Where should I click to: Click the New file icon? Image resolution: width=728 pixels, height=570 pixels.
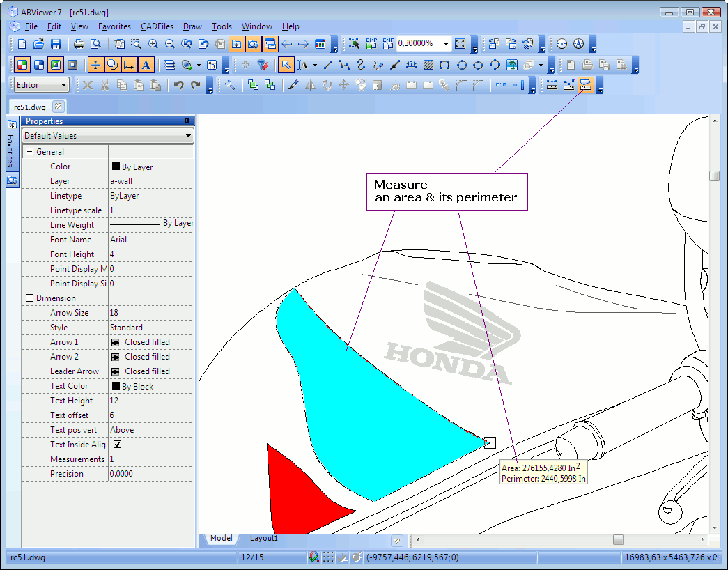click(22, 44)
